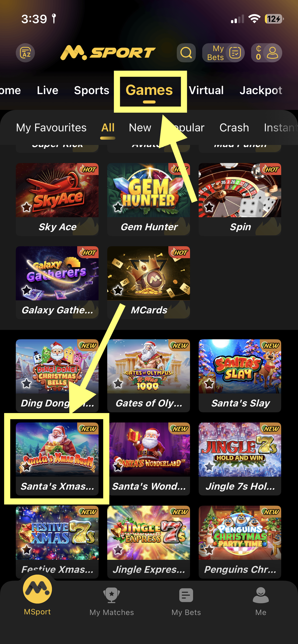Toggle favourite star on Spin roulette
298x644 pixels.
pos(209,207)
